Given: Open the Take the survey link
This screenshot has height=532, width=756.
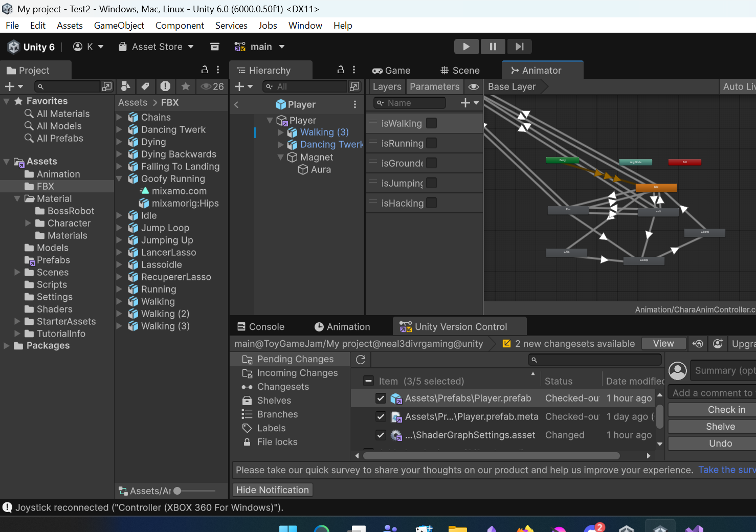Looking at the screenshot, I should (x=727, y=470).
